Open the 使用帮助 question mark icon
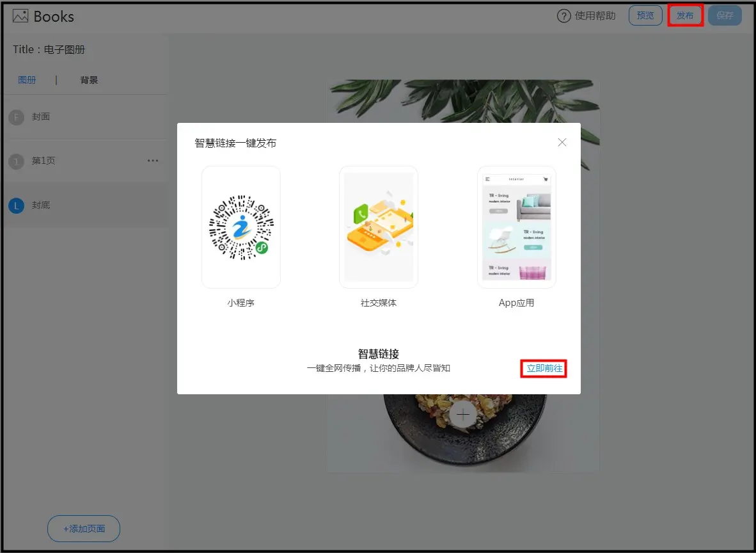The image size is (756, 553). [563, 16]
